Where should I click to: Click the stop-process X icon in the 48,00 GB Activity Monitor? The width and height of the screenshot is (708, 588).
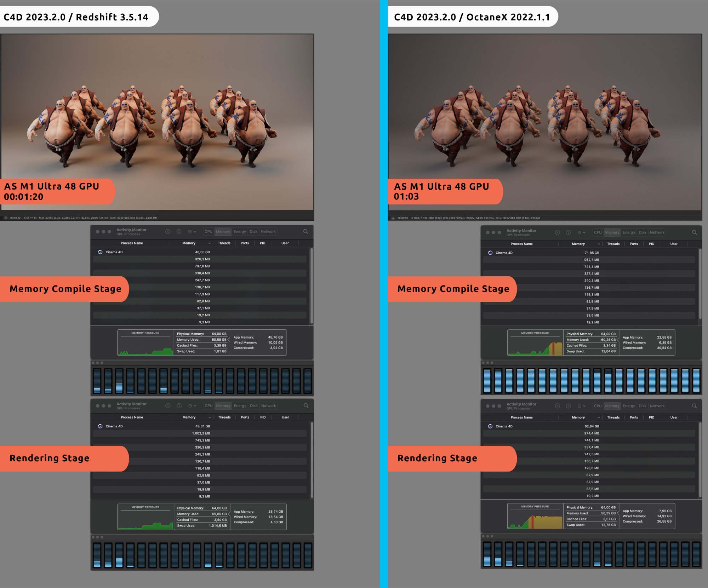pyautogui.click(x=168, y=232)
